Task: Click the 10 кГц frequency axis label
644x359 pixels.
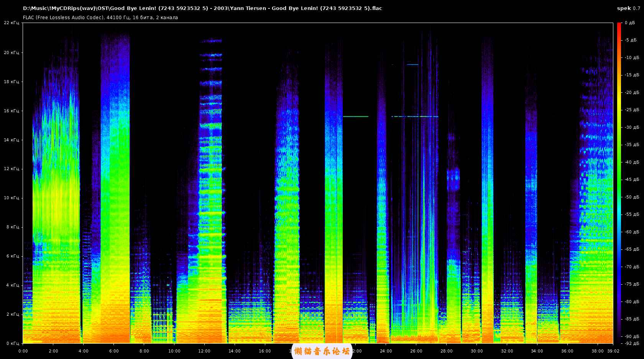Action: pyautogui.click(x=11, y=198)
